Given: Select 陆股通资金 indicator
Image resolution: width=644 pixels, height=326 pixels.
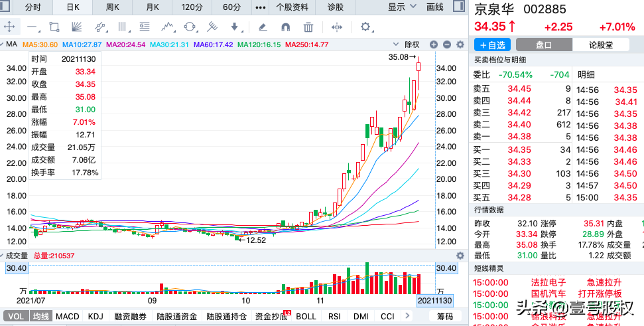Looking at the screenshot, I should (177, 316).
